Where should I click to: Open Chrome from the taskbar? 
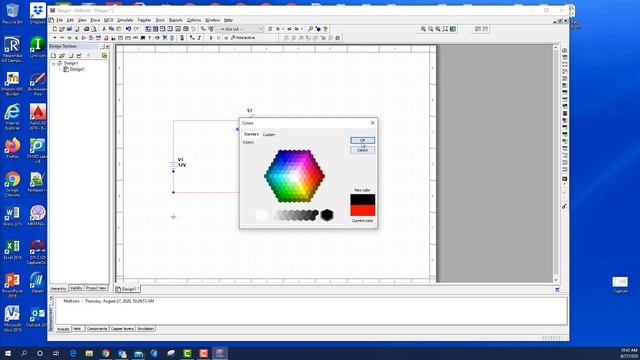(106, 353)
